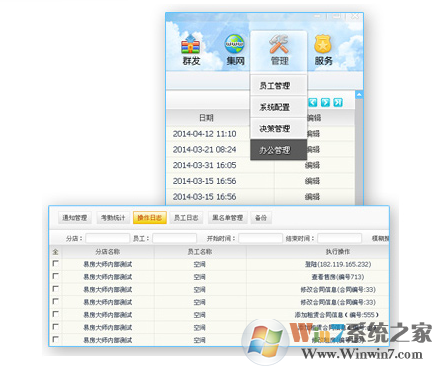This screenshot has width=439, height=368.
Task: Select 系统配置 from the 管理 menu
Action: click(278, 107)
